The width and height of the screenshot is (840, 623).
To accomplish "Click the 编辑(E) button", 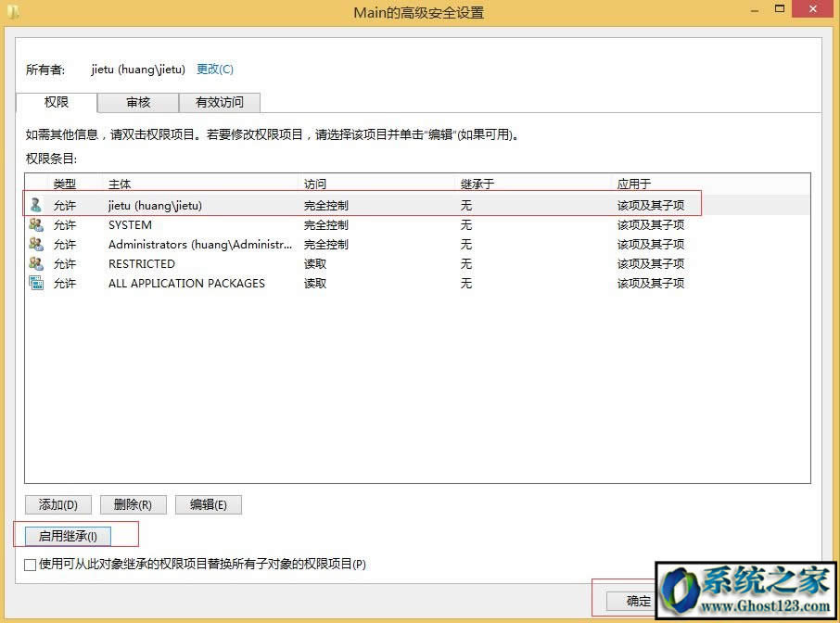I will [208, 504].
